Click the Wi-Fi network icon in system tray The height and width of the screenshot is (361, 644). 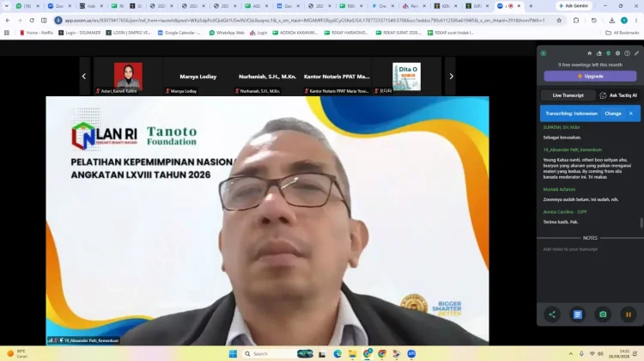pyautogui.click(x=592, y=354)
